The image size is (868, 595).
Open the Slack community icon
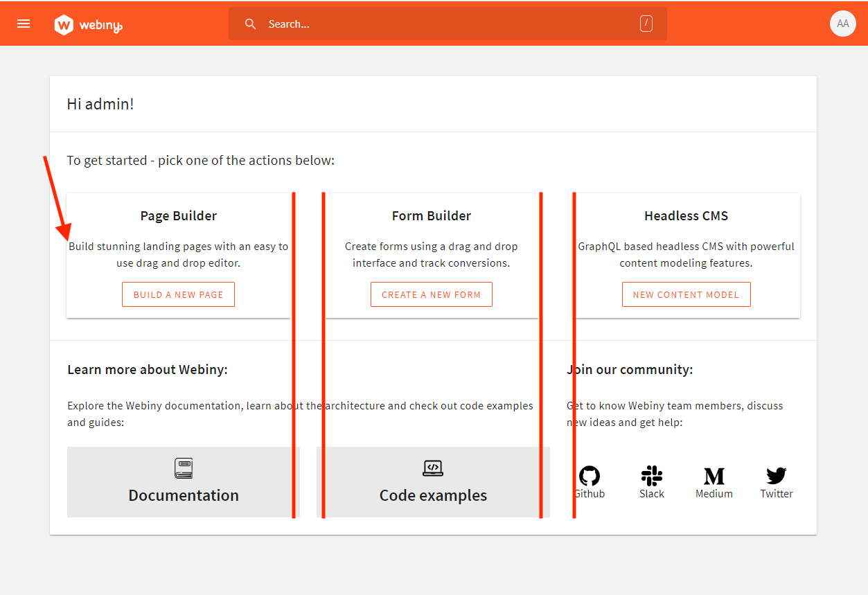click(652, 475)
